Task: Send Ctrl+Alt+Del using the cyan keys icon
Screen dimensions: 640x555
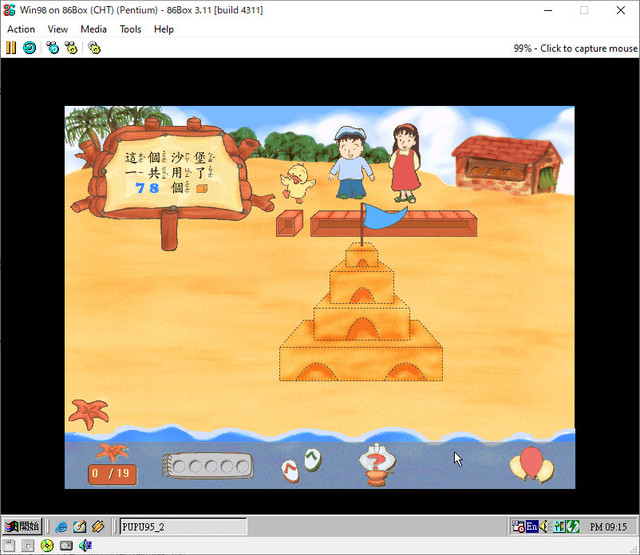Action: pyautogui.click(x=53, y=48)
